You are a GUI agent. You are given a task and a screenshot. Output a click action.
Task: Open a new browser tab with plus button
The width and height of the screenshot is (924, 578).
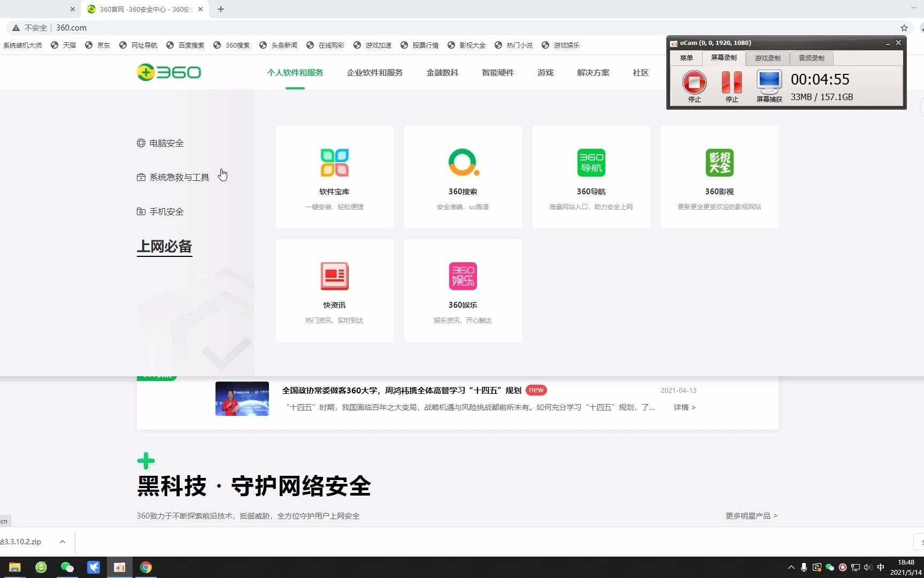(221, 9)
